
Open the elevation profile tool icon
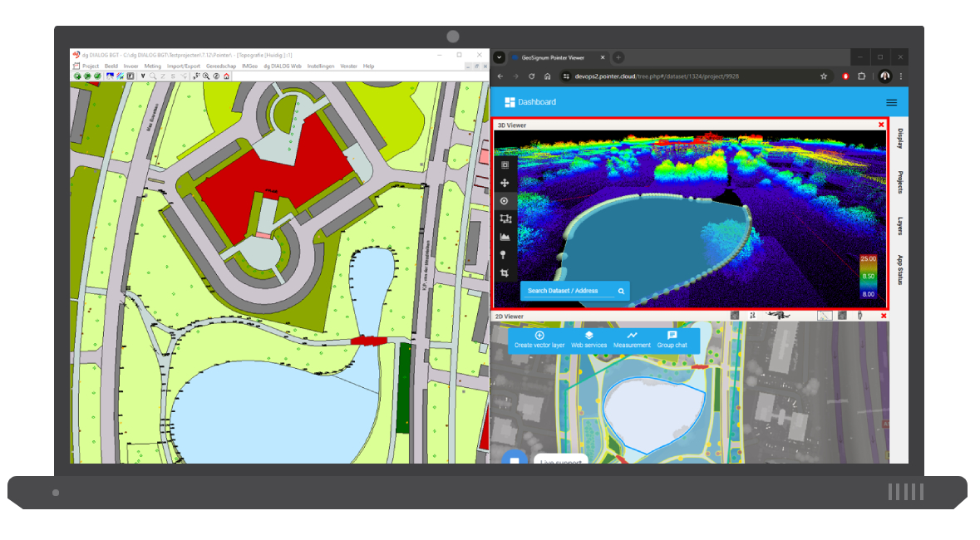(505, 237)
